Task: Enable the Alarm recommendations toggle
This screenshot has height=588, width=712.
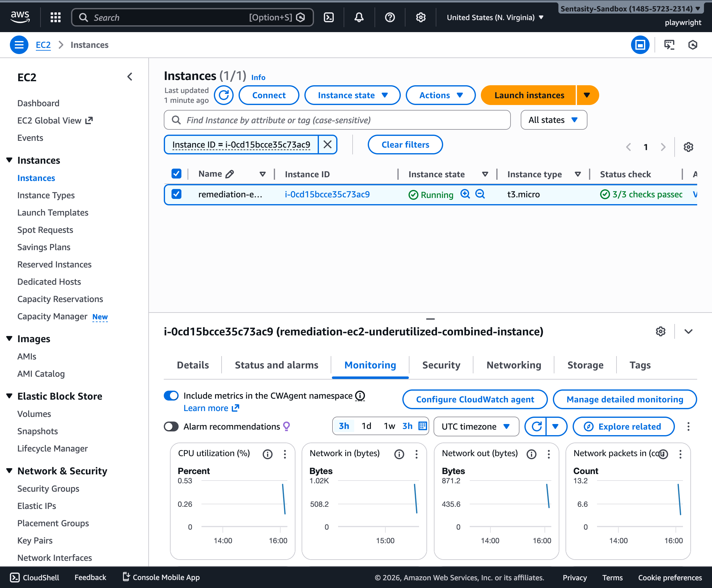Action: [x=171, y=426]
